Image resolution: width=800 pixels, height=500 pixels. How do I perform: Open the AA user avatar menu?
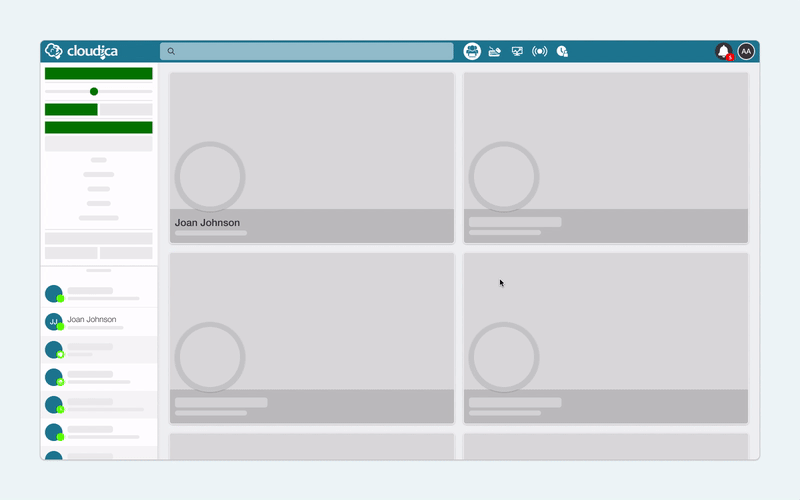[746, 51]
